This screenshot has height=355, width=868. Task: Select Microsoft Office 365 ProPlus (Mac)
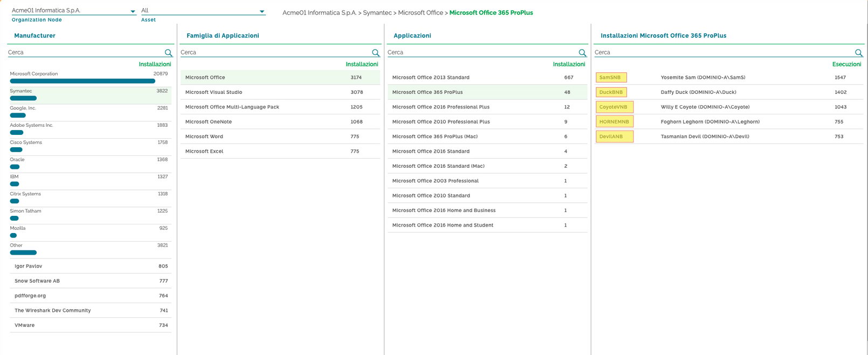pos(487,136)
